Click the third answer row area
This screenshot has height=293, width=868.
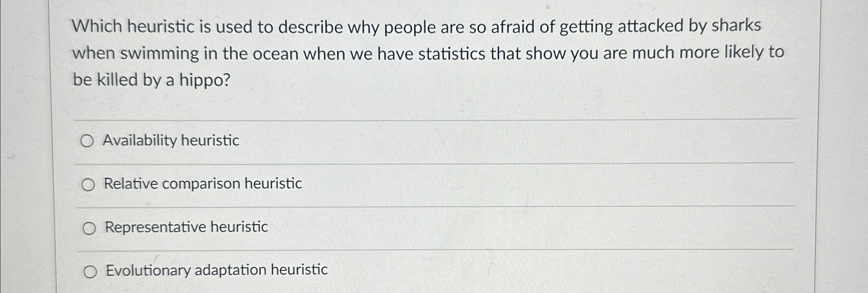pyautogui.click(x=367, y=228)
